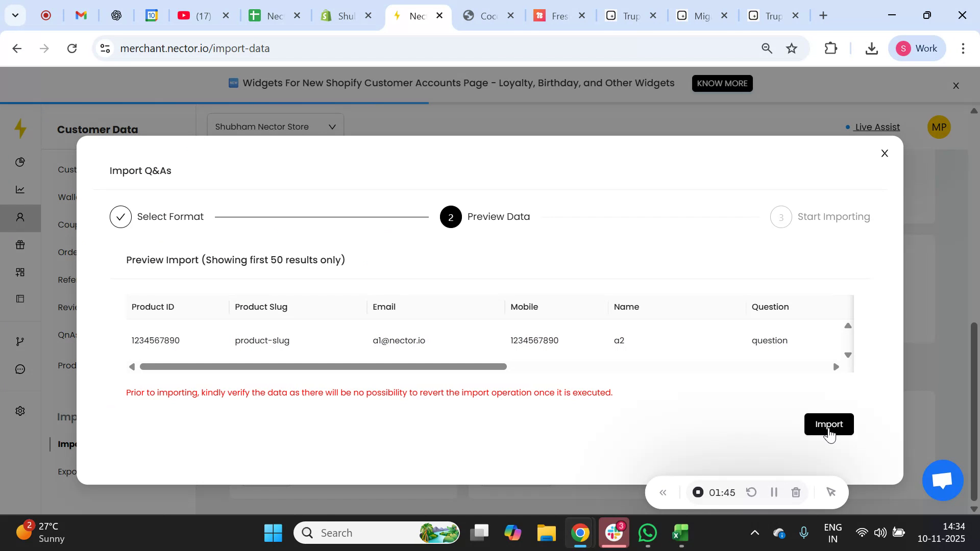
Task: Open the pie chart analytics section
Action: pos(20,162)
